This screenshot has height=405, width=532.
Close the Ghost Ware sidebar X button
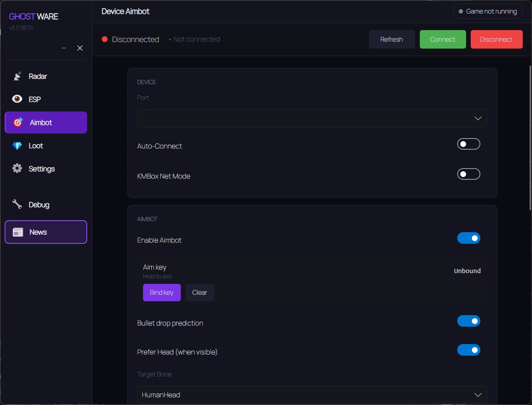80,48
